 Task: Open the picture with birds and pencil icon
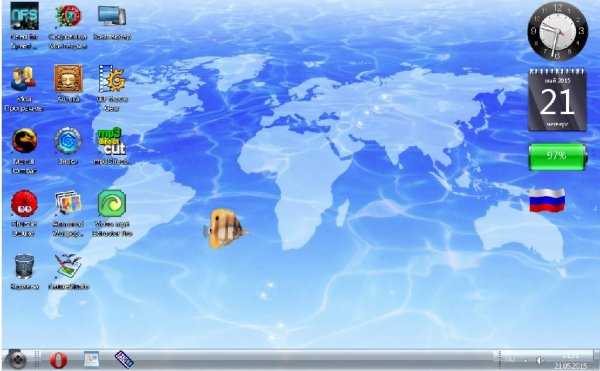coord(68,266)
